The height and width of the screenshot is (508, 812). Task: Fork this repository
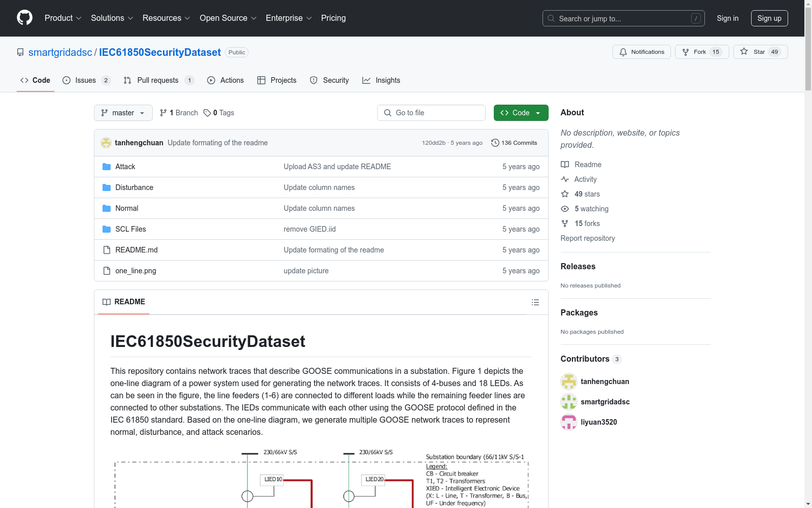702,52
